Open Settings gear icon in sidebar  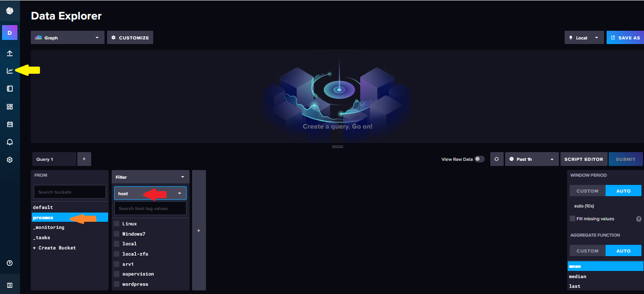click(10, 160)
